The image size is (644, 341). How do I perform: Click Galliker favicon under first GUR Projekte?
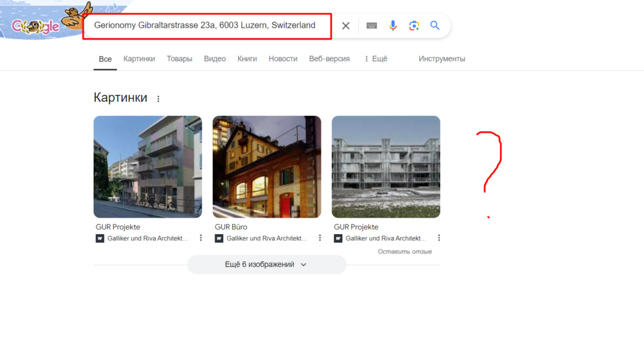(100, 238)
